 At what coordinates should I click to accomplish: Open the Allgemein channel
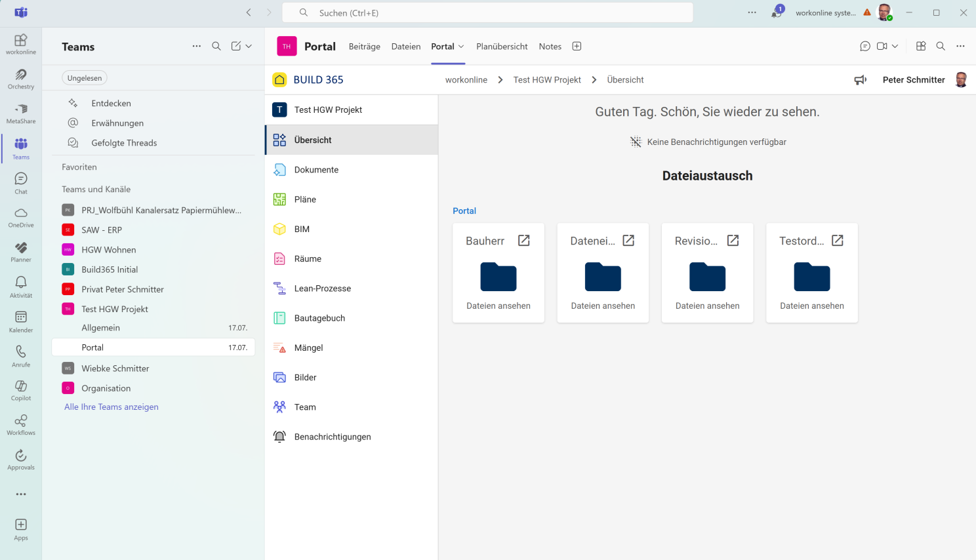click(101, 328)
